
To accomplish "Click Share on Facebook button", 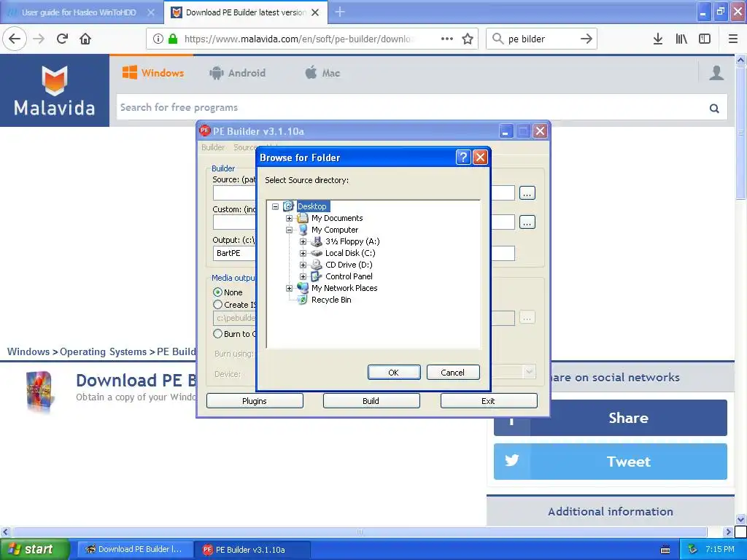I will coord(611,418).
